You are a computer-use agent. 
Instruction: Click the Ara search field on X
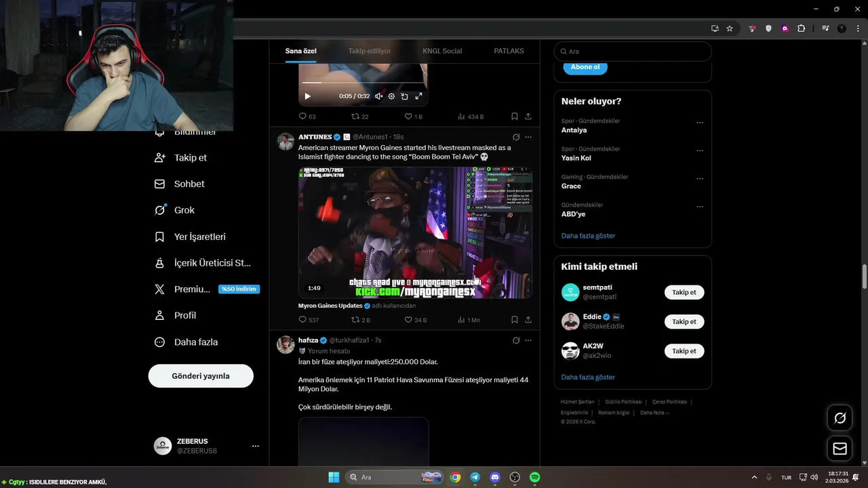(x=633, y=52)
